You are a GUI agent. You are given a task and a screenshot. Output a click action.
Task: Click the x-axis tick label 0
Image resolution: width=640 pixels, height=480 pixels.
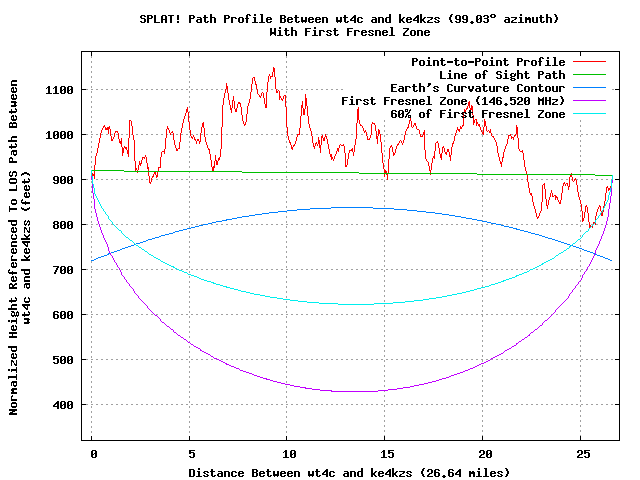click(94, 454)
